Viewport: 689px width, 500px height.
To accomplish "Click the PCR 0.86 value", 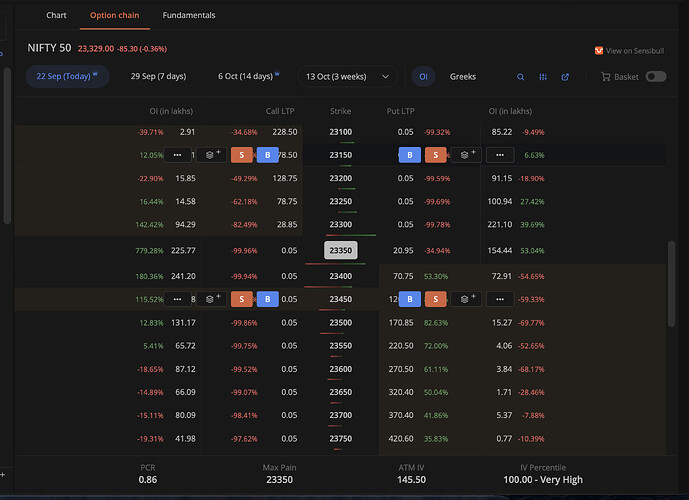I will pyautogui.click(x=148, y=480).
